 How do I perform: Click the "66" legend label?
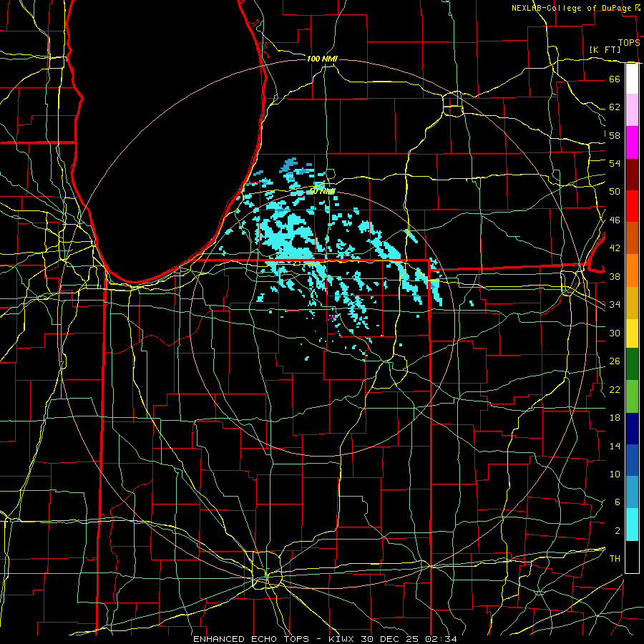[x=615, y=79]
